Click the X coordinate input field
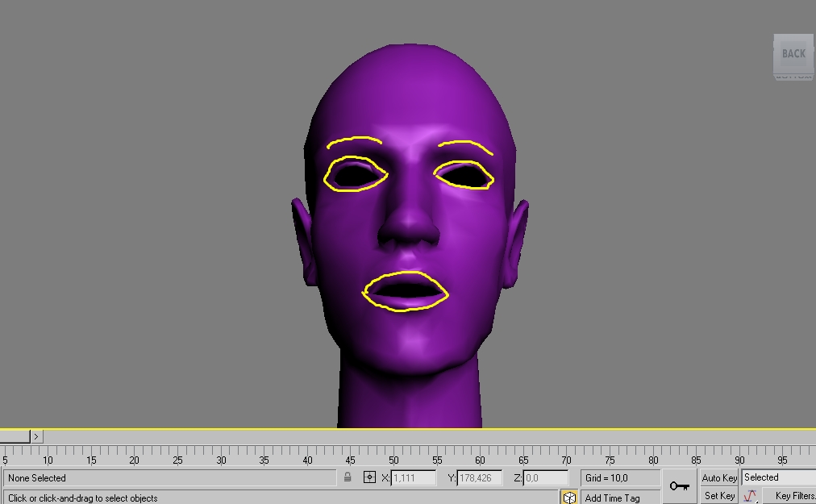The height and width of the screenshot is (504, 816). click(x=413, y=477)
